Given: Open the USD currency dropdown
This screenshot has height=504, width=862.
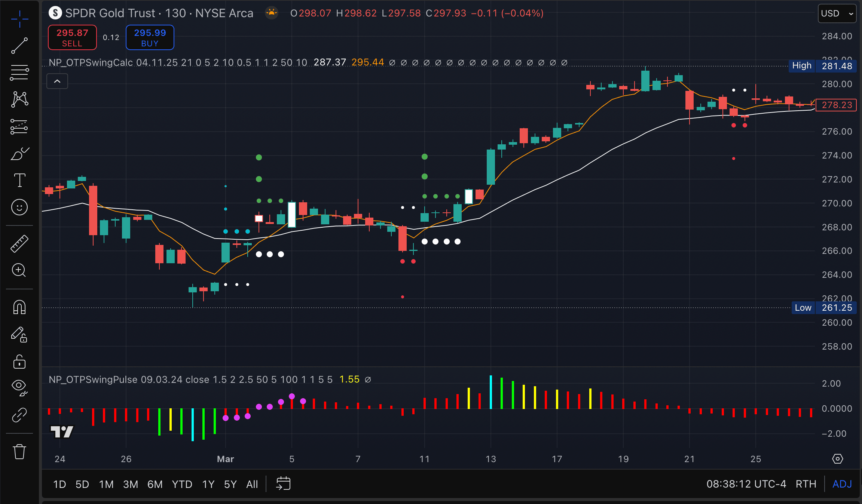Looking at the screenshot, I should coord(837,13).
